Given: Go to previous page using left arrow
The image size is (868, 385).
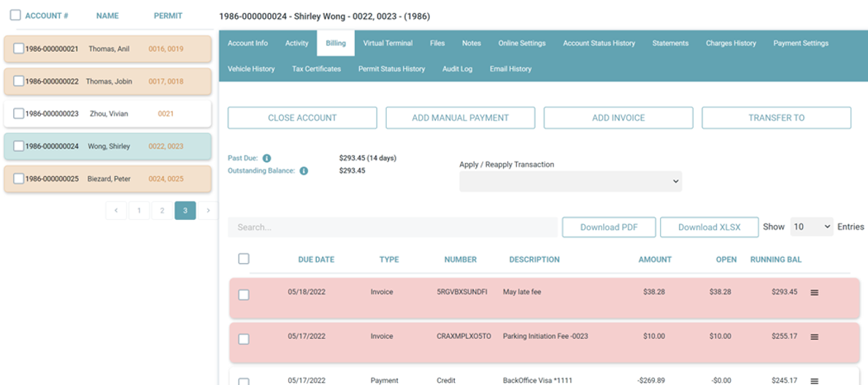Looking at the screenshot, I should [116, 210].
